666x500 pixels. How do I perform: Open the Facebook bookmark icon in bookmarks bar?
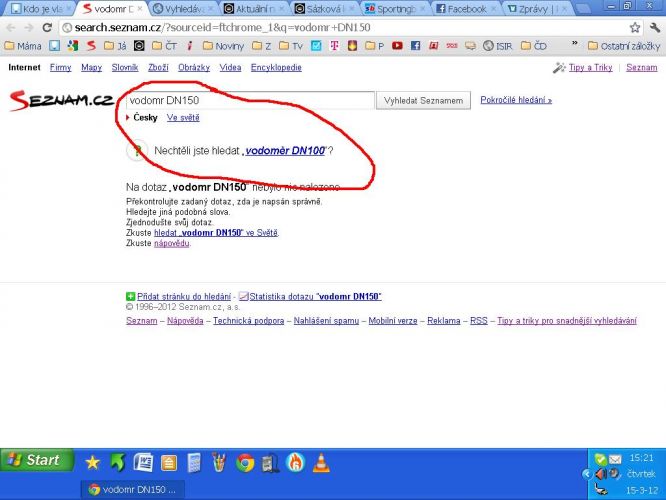pos(415,45)
